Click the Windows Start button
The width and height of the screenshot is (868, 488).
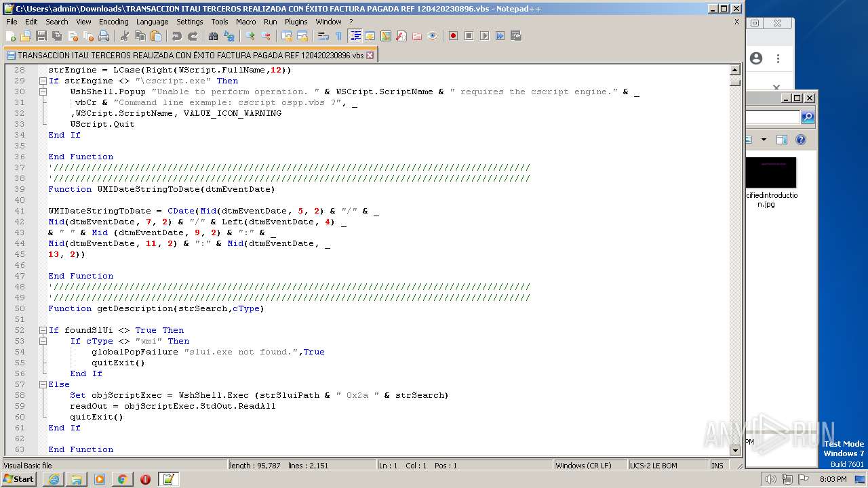19,479
